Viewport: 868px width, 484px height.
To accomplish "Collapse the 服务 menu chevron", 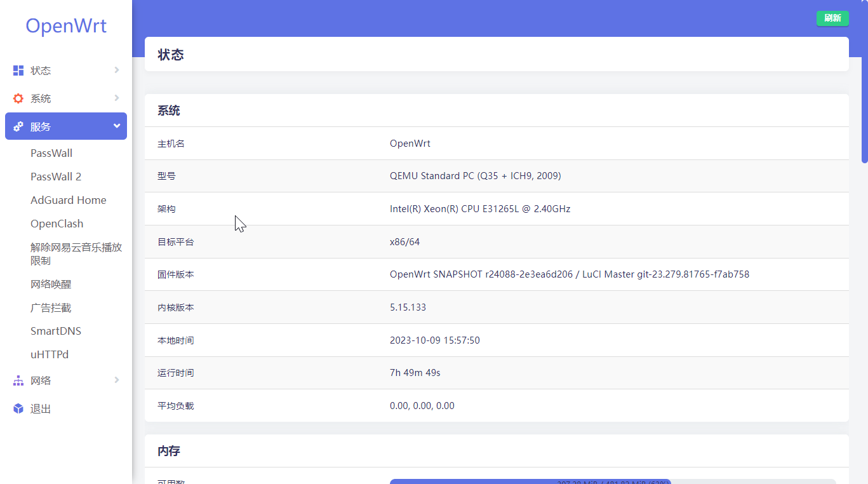I will coord(117,126).
